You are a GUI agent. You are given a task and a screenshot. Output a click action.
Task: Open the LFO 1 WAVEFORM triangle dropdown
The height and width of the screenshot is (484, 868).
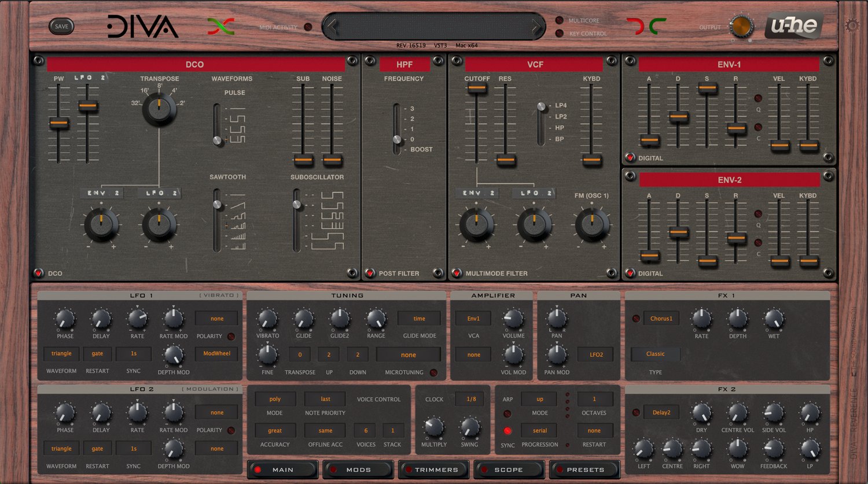tap(61, 353)
